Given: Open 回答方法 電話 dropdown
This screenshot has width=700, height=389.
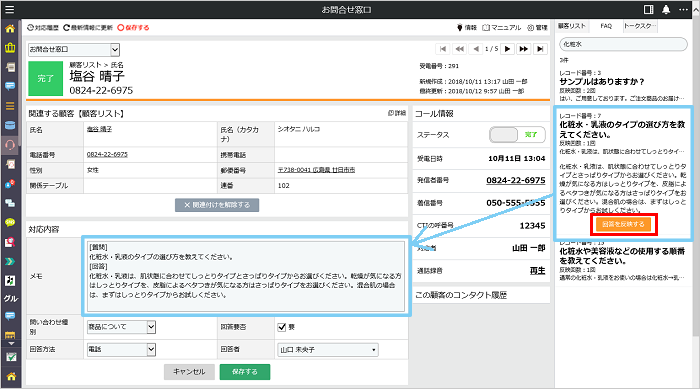Looking at the screenshot, I should (x=121, y=349).
